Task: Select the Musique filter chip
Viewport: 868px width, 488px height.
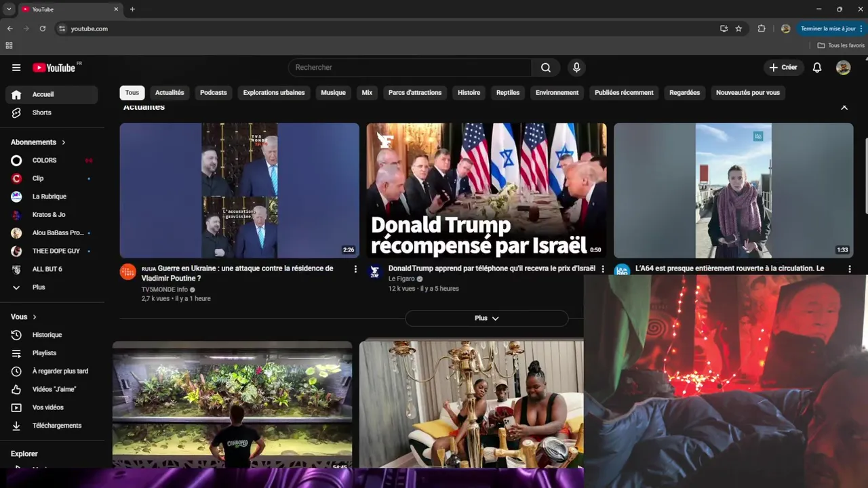Action: (x=333, y=93)
